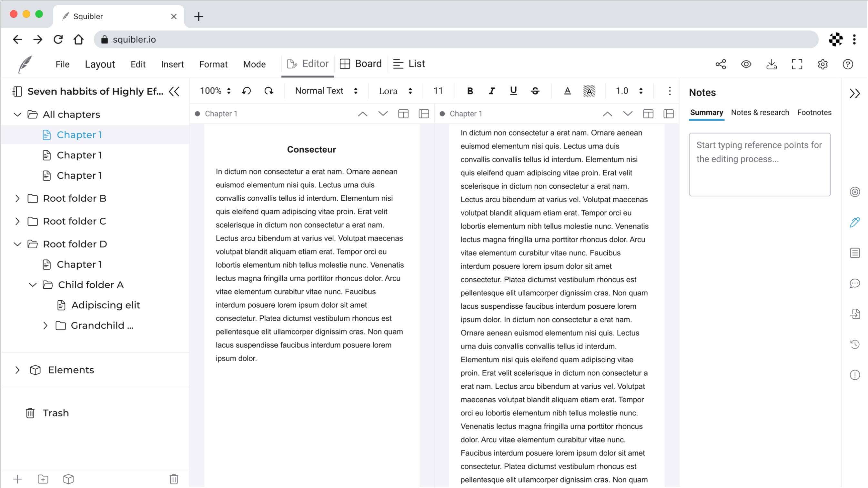Click sidebar layout icon in left pane header
The height and width of the screenshot is (488, 868).
(424, 114)
